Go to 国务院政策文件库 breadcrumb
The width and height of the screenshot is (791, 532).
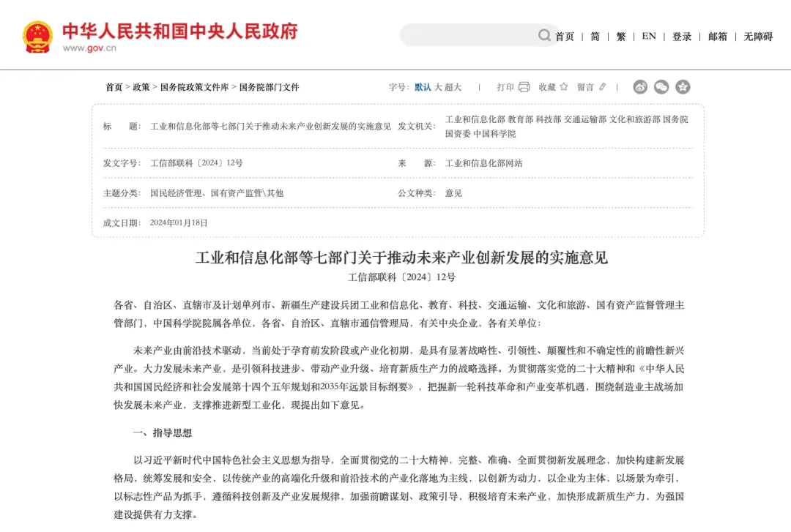point(194,87)
